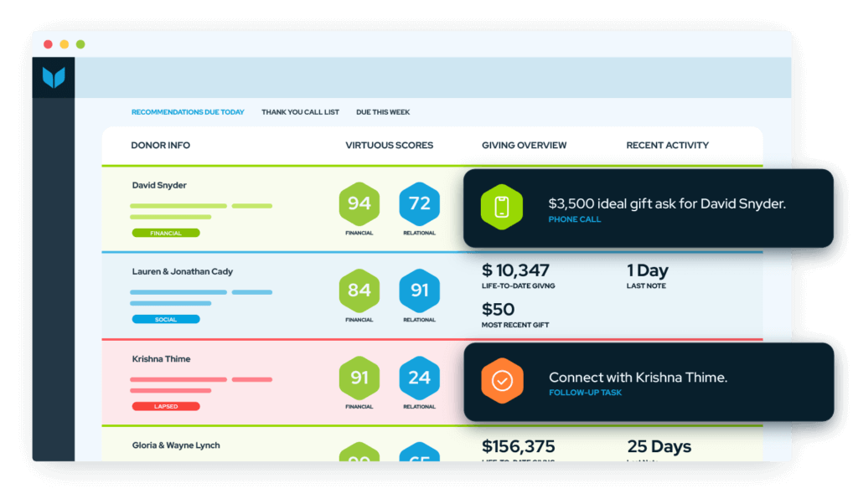Open the donor record for Gloria & Wayne Lynch

[174, 445]
